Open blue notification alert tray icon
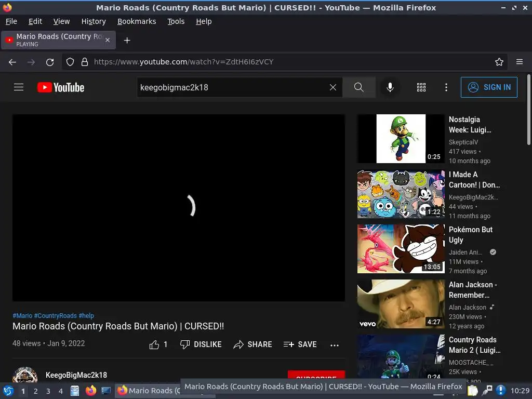The width and height of the screenshot is (532, 399). coord(501,391)
